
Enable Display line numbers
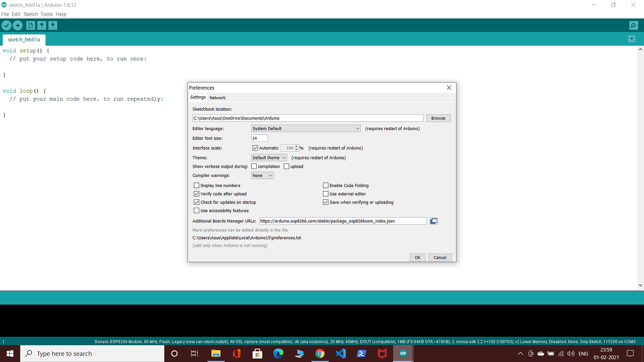[x=196, y=186]
